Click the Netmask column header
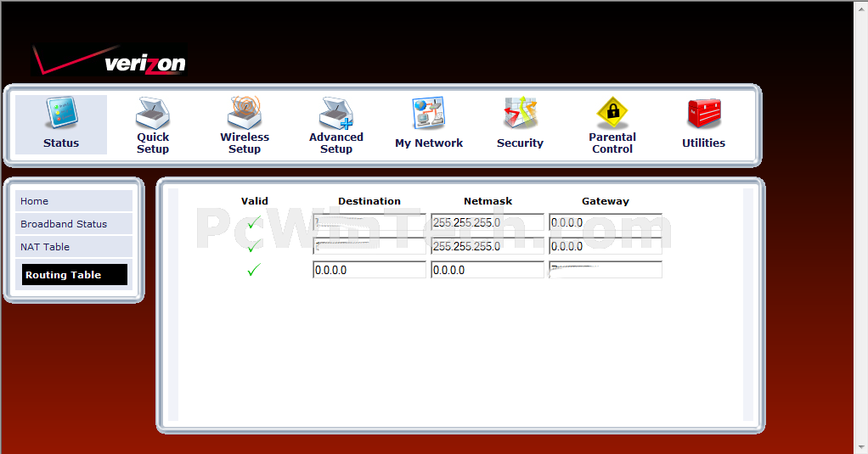The image size is (868, 454). (488, 201)
